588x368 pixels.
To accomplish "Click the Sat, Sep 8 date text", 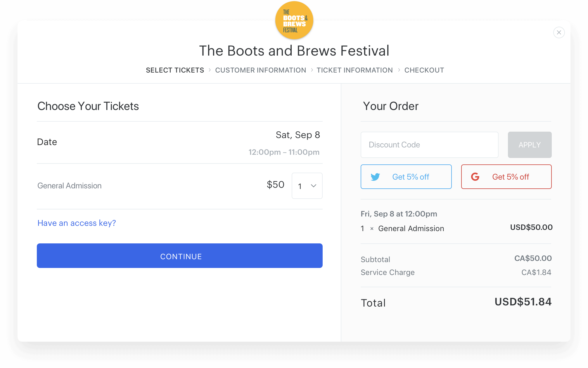I will click(298, 135).
